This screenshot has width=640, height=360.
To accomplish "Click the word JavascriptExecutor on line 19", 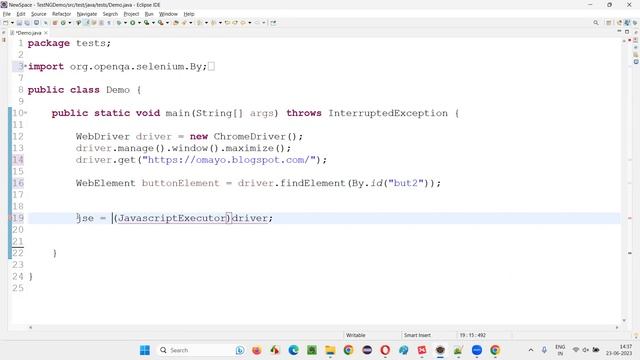I will pyautogui.click(x=172, y=218).
